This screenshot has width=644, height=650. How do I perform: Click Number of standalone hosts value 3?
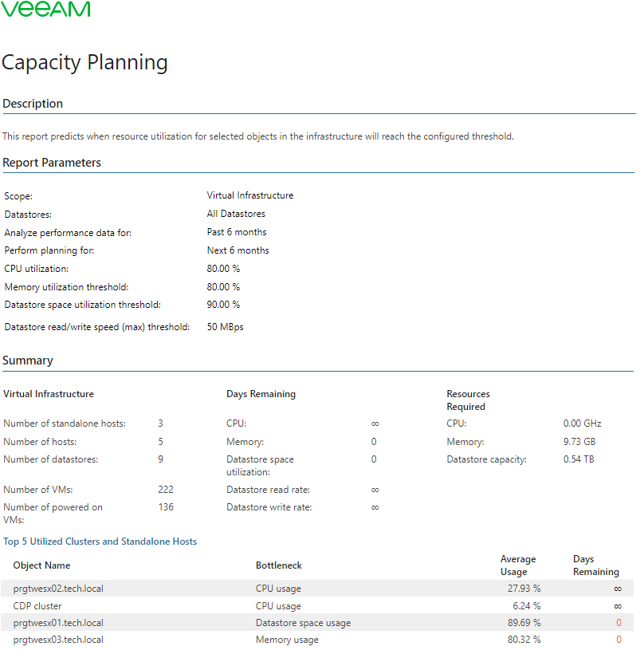[x=161, y=423]
